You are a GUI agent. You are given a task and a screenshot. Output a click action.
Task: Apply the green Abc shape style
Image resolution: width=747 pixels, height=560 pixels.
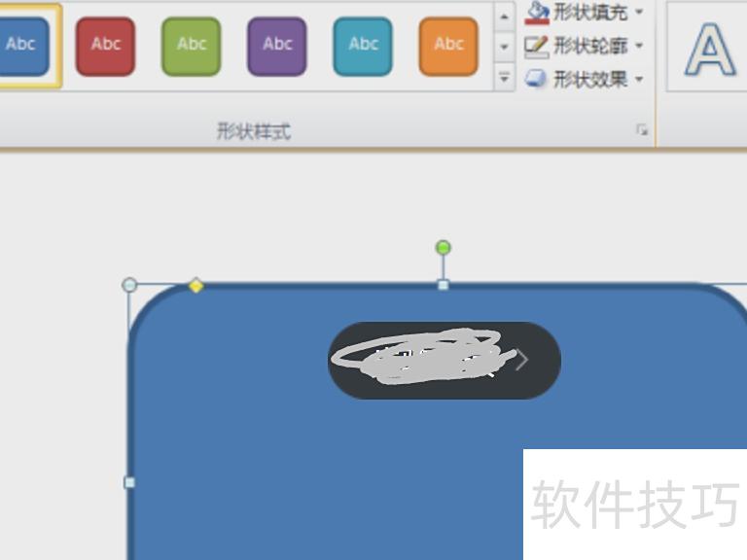click(191, 47)
